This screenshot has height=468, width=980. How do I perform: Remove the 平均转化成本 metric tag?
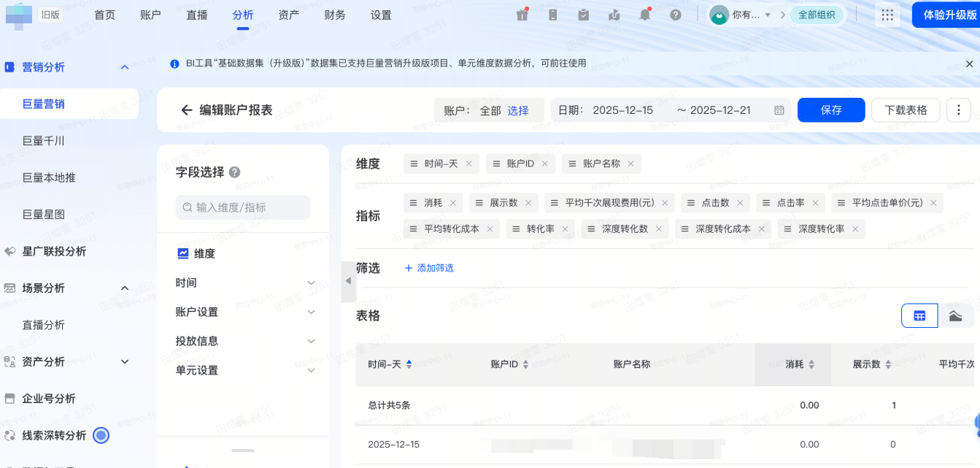[490, 229]
